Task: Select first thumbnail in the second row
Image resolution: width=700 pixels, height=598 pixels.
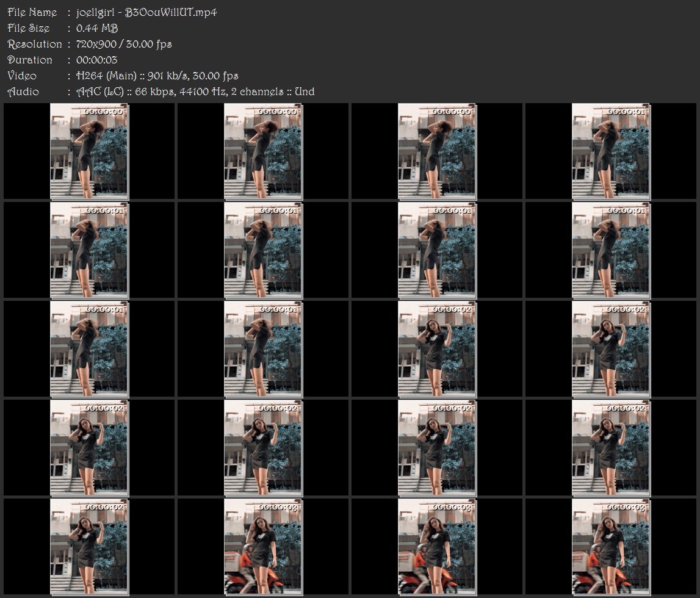Action: [x=89, y=250]
